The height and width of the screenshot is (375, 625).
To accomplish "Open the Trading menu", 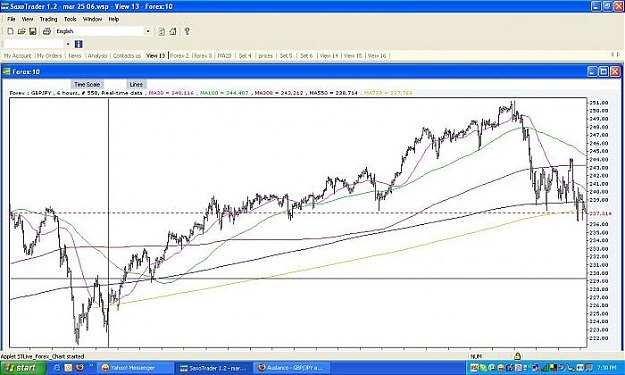I will [48, 19].
